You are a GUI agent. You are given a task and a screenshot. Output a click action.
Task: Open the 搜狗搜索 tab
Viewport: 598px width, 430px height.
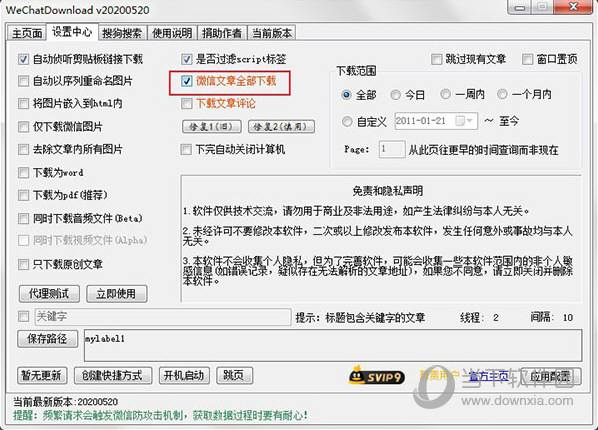[122, 33]
